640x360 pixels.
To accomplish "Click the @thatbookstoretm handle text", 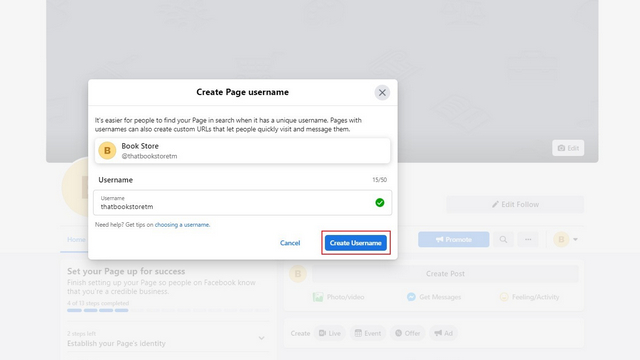I will pos(149,156).
